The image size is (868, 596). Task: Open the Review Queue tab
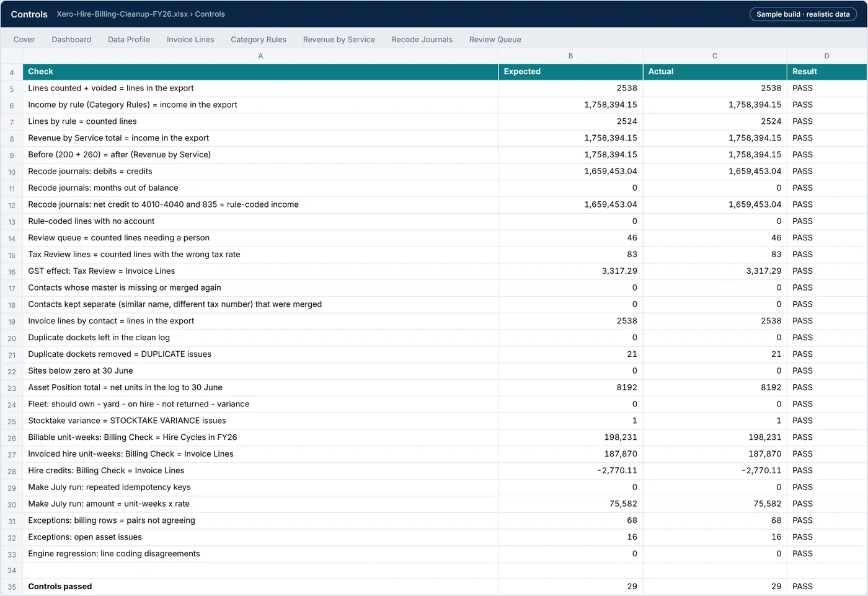tap(495, 40)
